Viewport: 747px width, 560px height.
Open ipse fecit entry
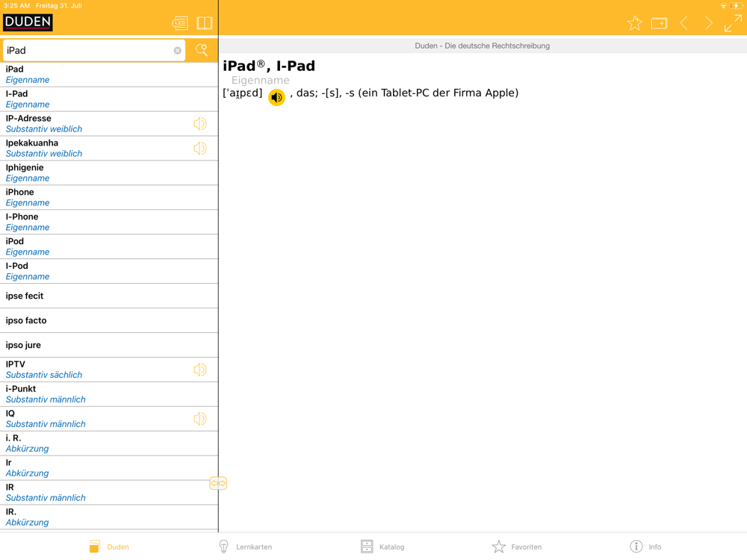(109, 296)
